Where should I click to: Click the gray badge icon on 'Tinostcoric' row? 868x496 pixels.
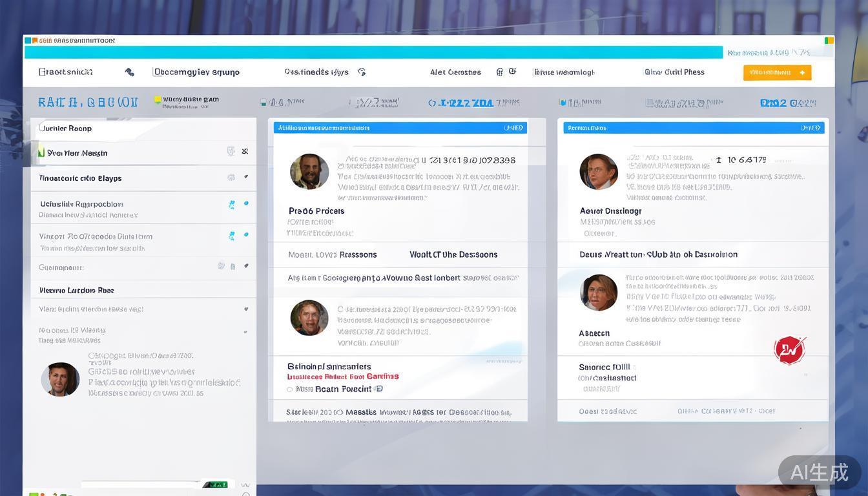[231, 178]
